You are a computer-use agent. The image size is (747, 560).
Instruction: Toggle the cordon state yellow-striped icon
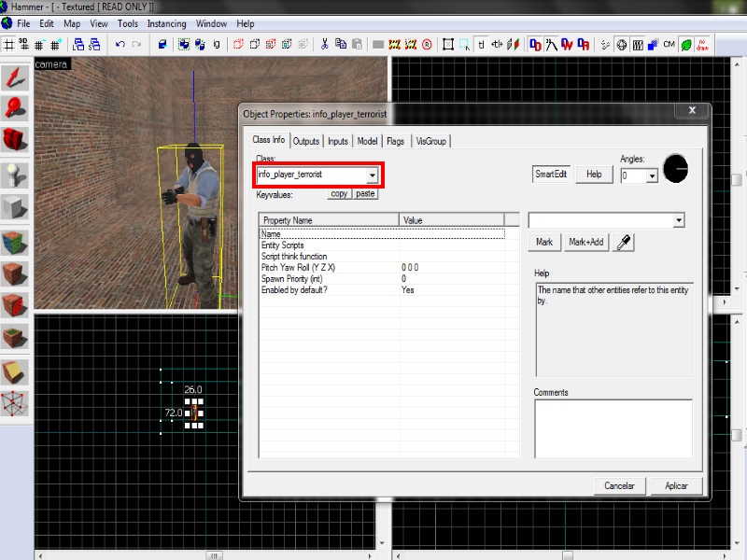tap(394, 45)
